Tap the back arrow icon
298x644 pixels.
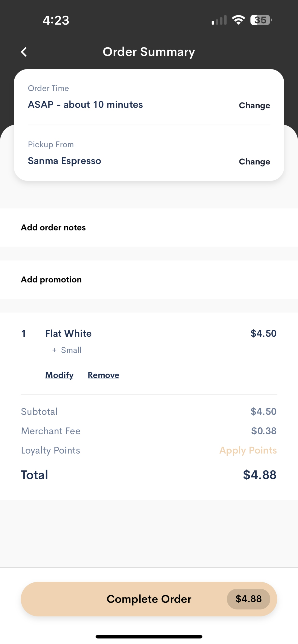[24, 52]
